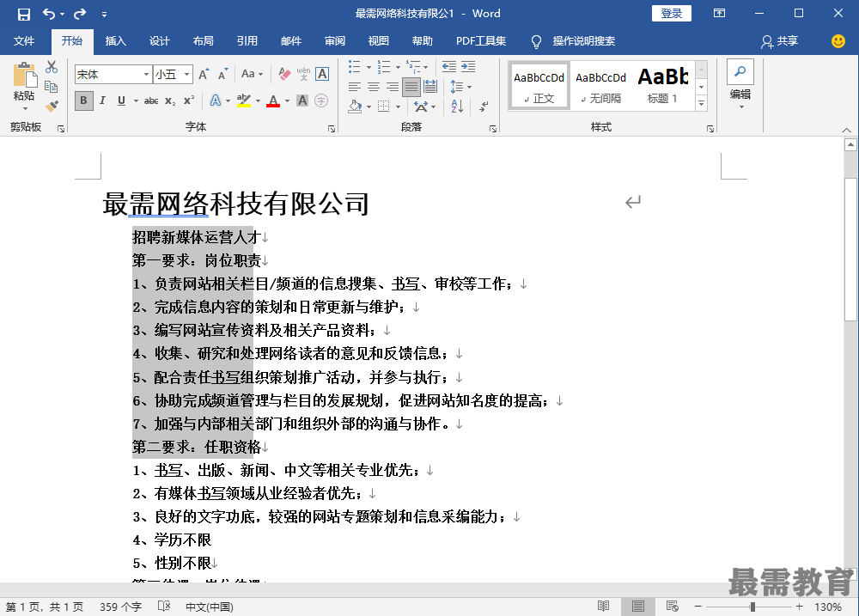The height and width of the screenshot is (616, 859).
Task: Click the 操作说明搜索 (Tell me) search box
Action: pyautogui.click(x=583, y=41)
